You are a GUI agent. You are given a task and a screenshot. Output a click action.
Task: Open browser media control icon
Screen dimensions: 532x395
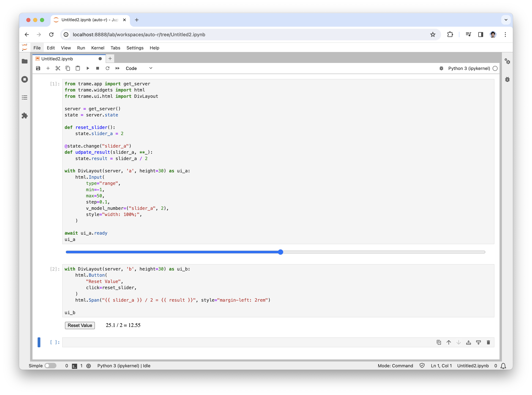point(468,35)
